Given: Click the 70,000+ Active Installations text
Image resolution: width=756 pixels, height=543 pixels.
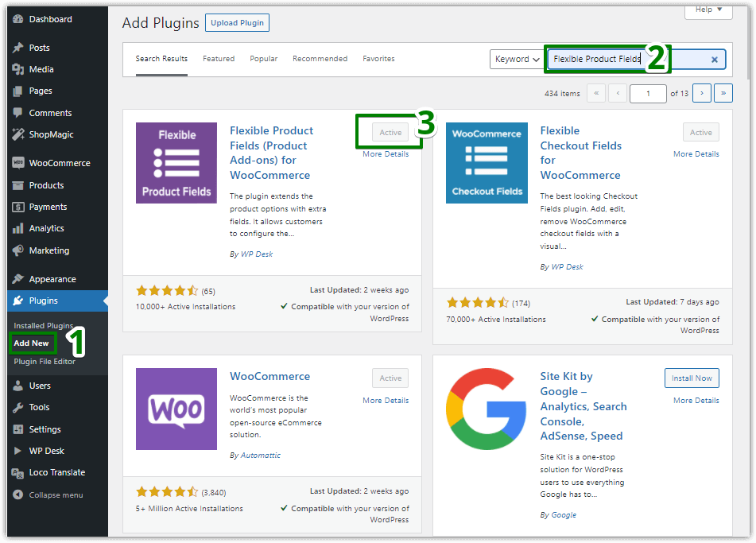Looking at the screenshot, I should (495, 320).
